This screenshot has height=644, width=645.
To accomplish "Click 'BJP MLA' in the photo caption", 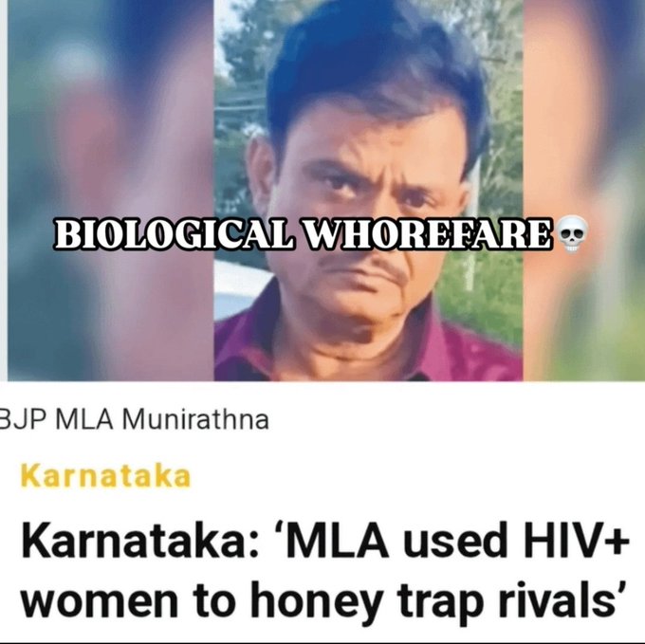I will 57,420.
